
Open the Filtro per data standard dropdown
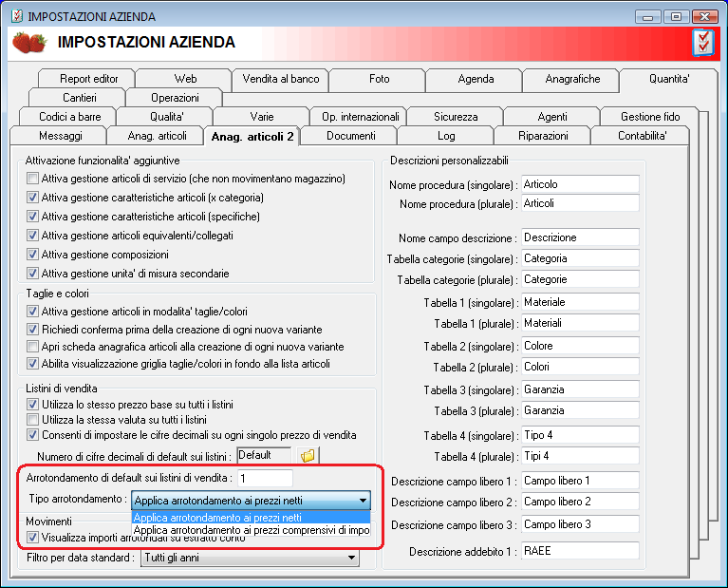tap(250, 558)
